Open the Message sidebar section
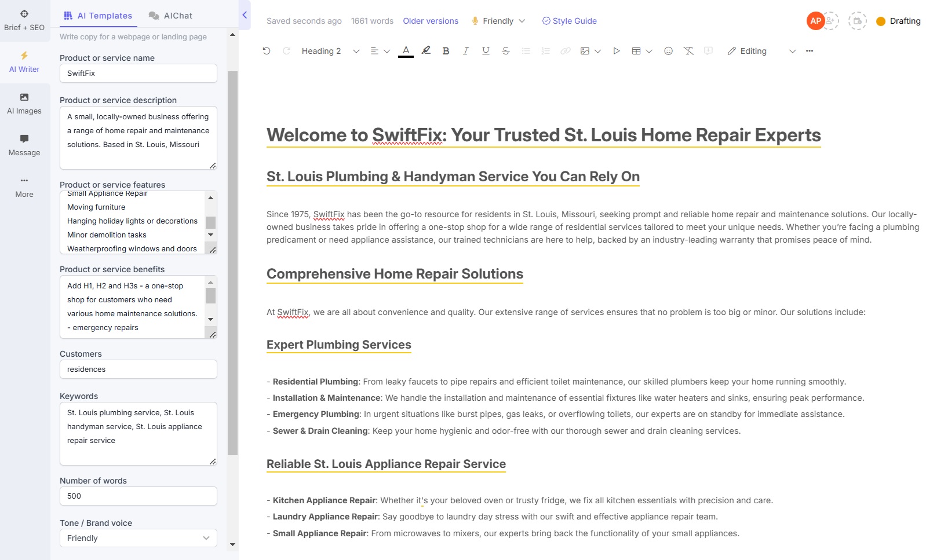The image size is (926, 560). 24,145
